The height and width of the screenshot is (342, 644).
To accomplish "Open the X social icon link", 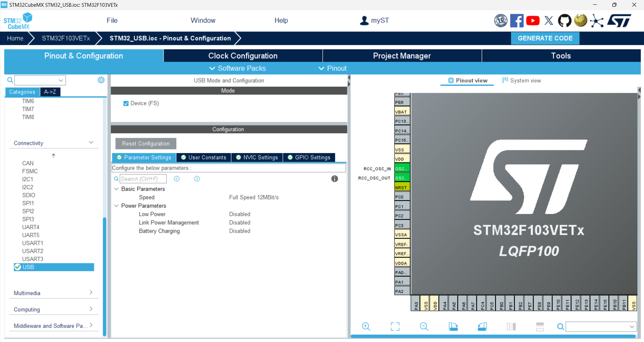I will (x=549, y=21).
